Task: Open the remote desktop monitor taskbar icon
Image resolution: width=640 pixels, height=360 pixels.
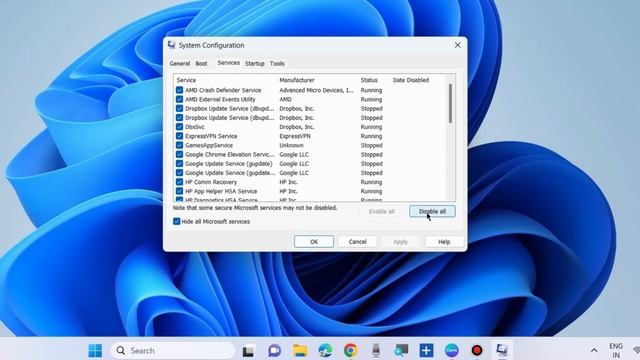Action: click(x=401, y=350)
